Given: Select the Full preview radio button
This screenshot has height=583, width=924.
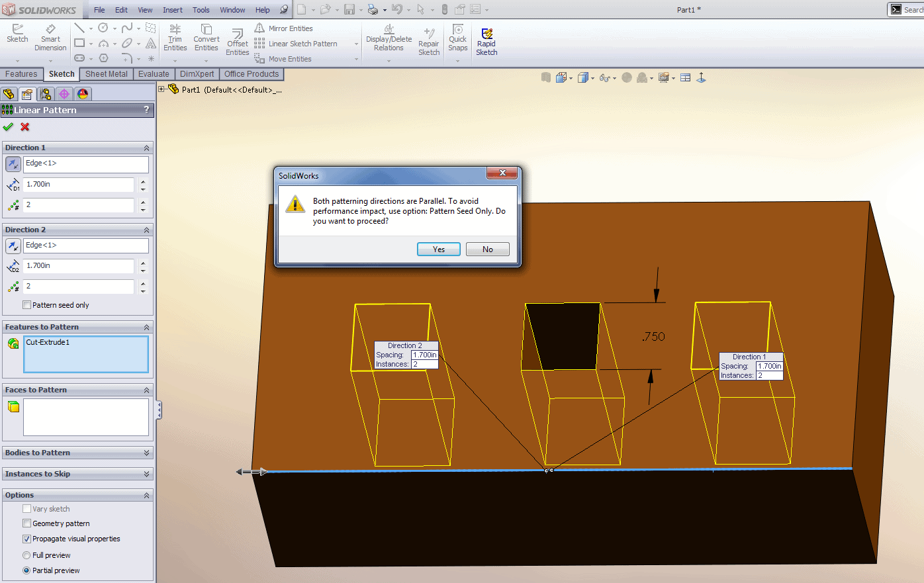Looking at the screenshot, I should coord(27,555).
